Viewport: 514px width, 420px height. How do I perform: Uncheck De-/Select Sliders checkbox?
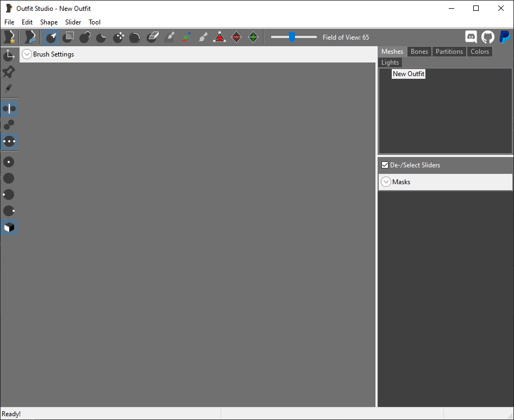point(385,165)
